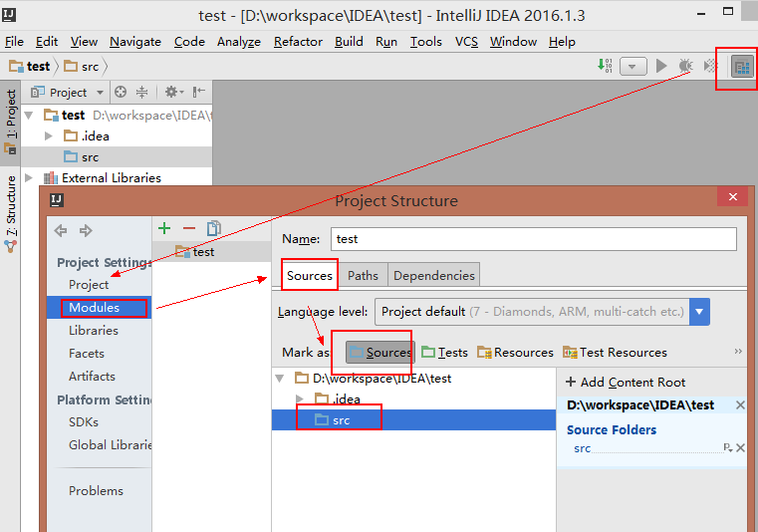
Task: Click copy module icon
Action: (214, 228)
